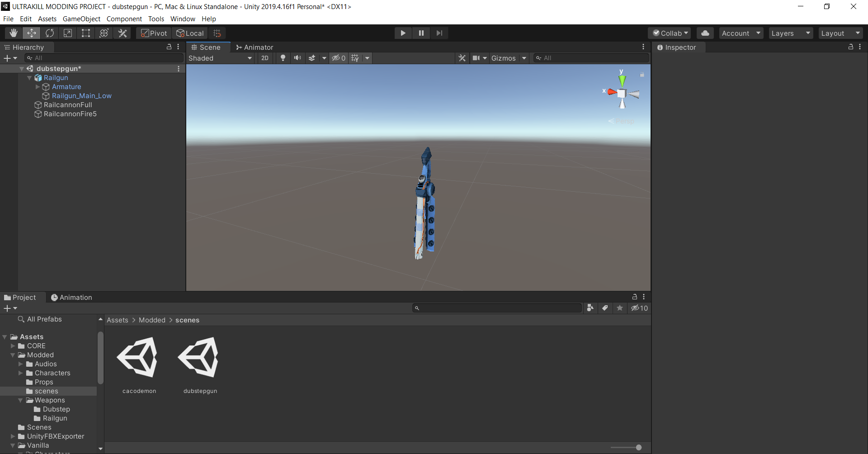Collapse the Railgun object in Hierarchy
The width and height of the screenshot is (868, 454).
click(x=29, y=78)
